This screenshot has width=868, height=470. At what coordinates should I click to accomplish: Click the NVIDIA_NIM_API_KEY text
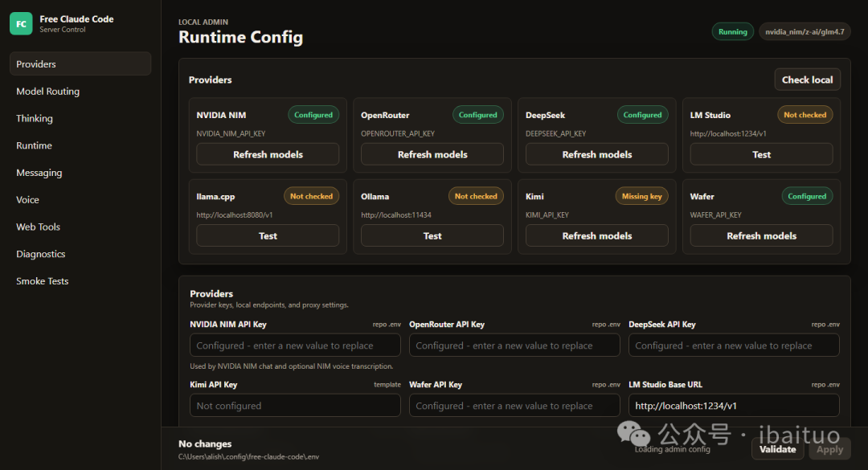[x=231, y=133]
